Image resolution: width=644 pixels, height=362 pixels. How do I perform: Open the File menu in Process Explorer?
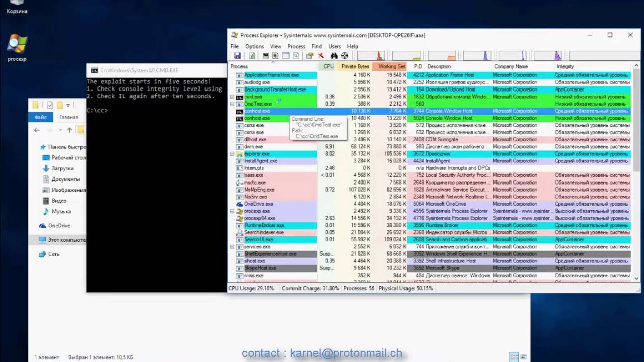[235, 46]
